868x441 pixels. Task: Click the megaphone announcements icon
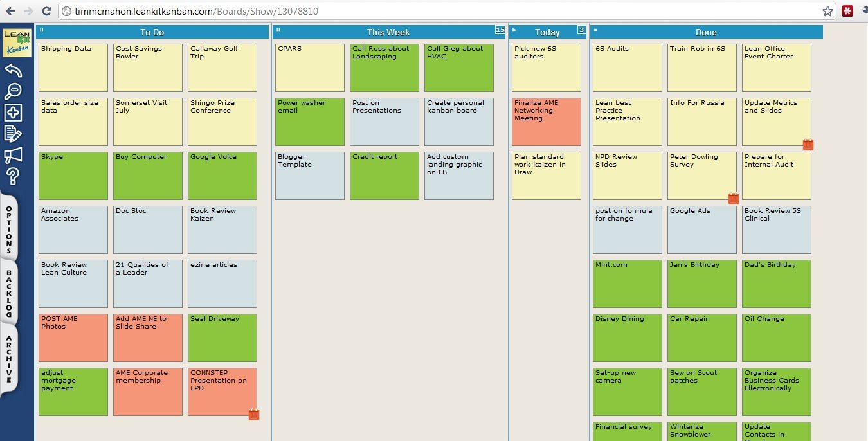(14, 155)
